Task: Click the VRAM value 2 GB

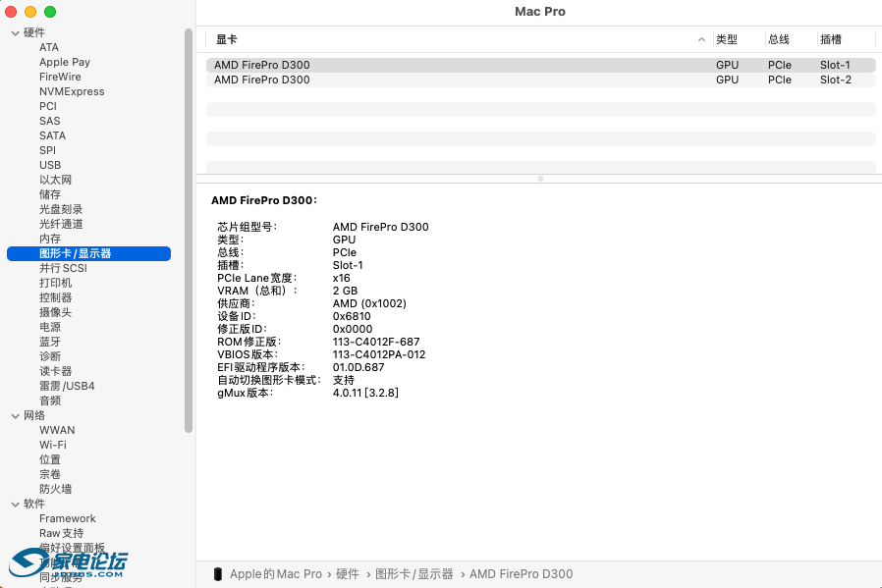Action: click(x=345, y=291)
